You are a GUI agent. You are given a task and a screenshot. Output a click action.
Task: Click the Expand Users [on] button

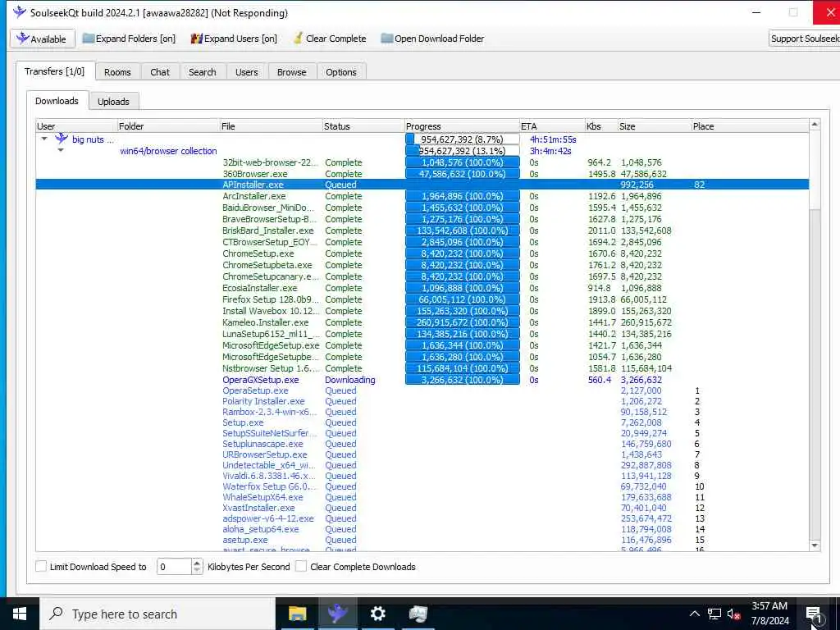234,39
